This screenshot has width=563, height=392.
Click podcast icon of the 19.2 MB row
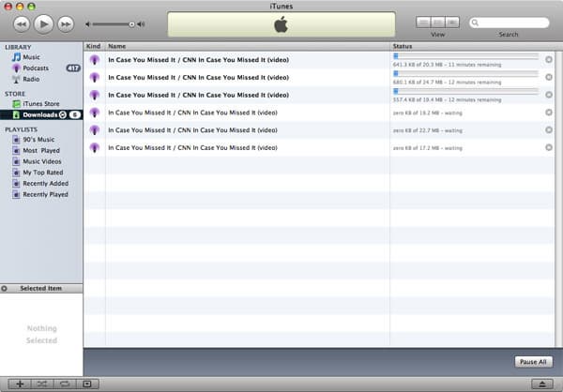[x=95, y=113]
